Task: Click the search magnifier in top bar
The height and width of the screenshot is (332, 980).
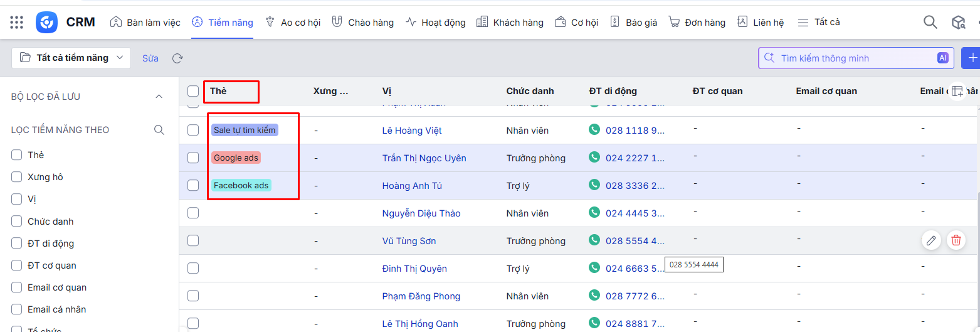Action: [x=930, y=23]
